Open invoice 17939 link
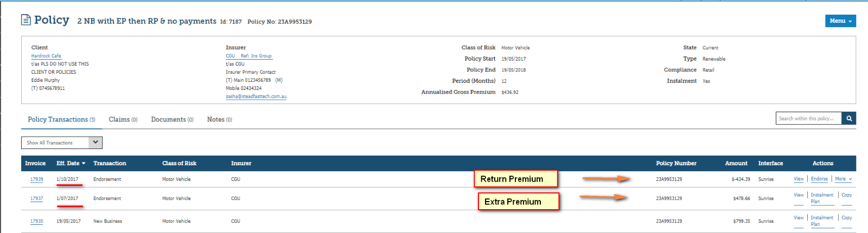868x233 pixels. tap(36, 179)
